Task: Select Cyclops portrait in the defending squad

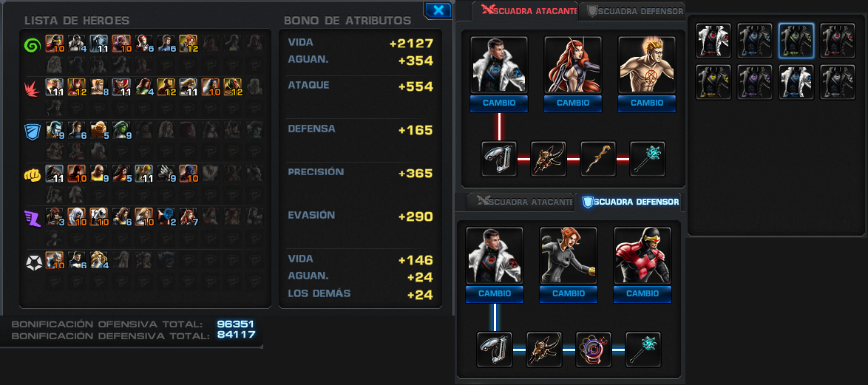Action: pyautogui.click(x=642, y=255)
